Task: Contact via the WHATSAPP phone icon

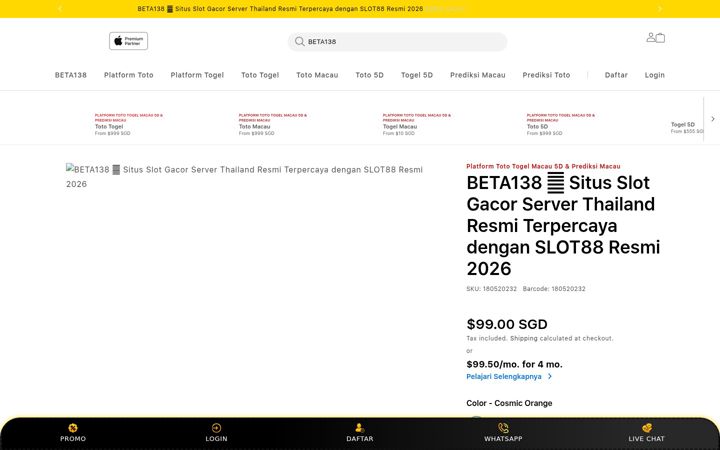Action: tap(503, 428)
